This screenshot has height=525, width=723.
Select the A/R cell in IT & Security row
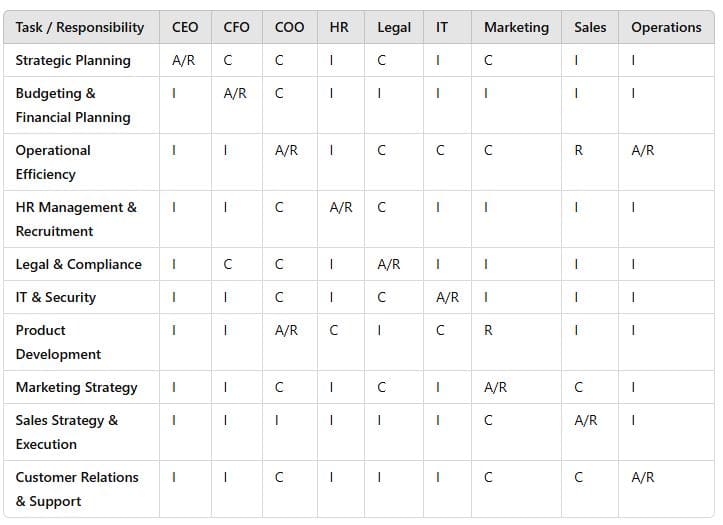click(x=447, y=297)
